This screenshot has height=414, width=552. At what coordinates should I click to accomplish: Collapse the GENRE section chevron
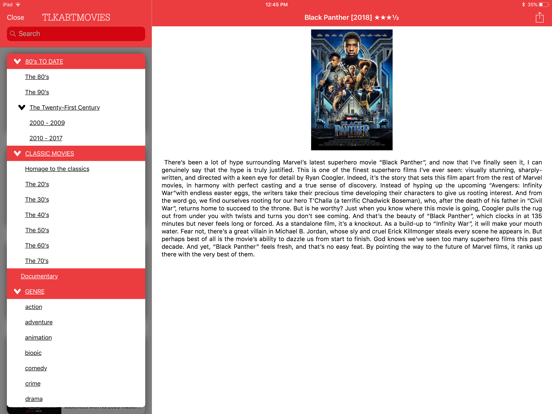[x=17, y=291]
